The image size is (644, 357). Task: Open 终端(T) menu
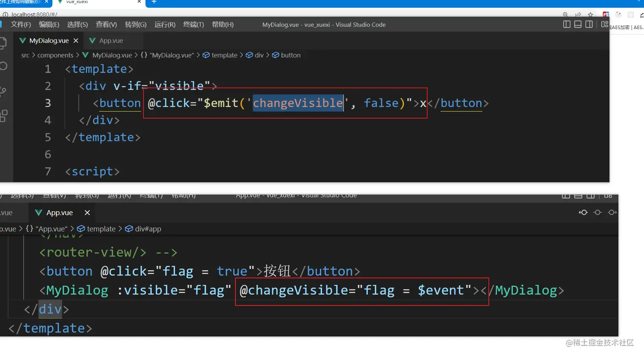click(193, 24)
